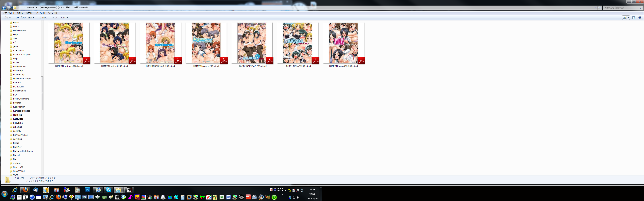Viewport: 644px width, 201px height.
Task: Open Firefox from the taskbar
Action: (25, 190)
